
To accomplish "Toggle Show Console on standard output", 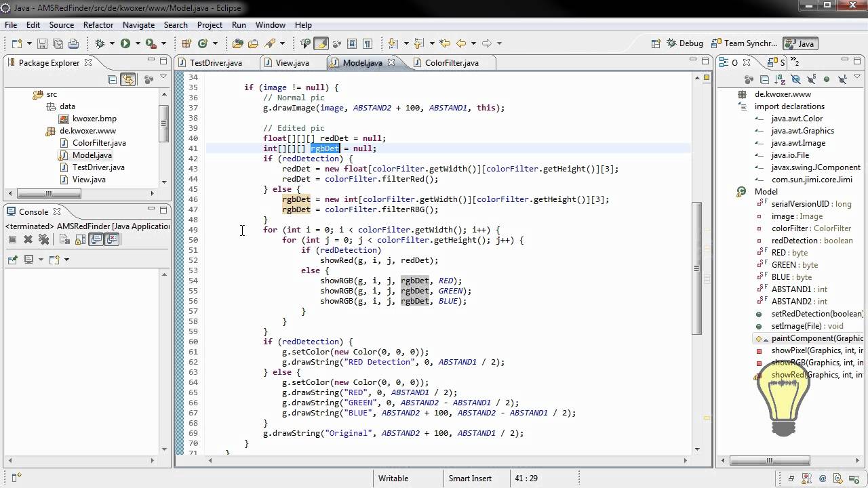I will click(x=96, y=239).
